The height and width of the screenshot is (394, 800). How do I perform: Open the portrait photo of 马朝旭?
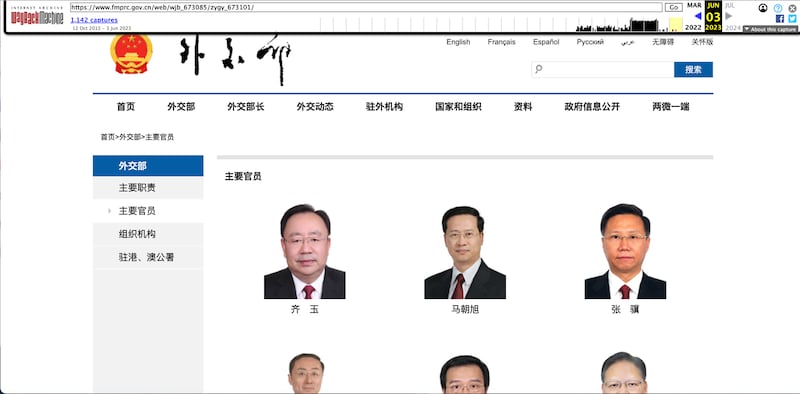(465, 251)
